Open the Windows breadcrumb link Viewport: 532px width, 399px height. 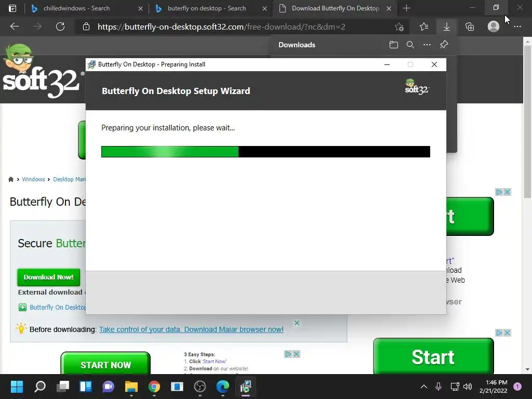click(x=33, y=179)
